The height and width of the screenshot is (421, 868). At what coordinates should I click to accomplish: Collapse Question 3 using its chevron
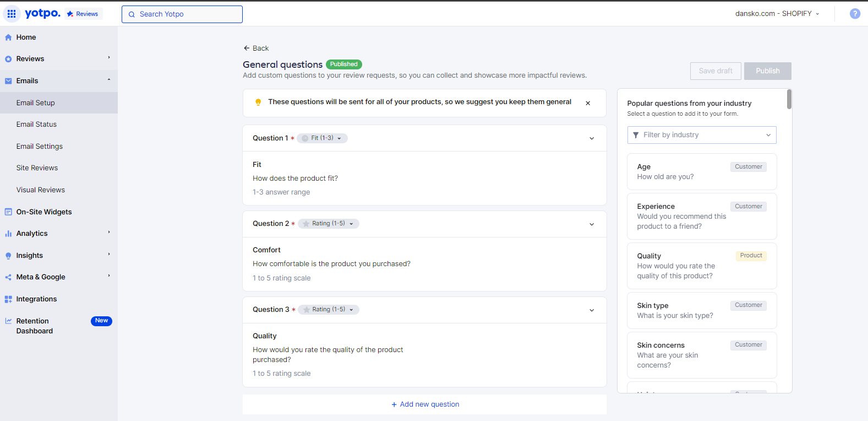pos(592,310)
